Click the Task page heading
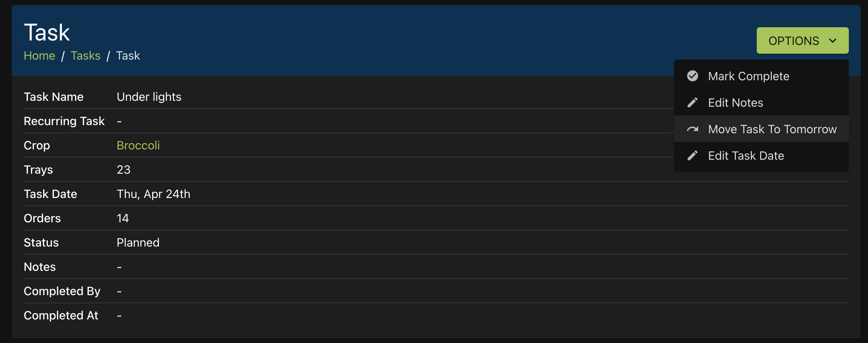868x343 pixels. point(47,32)
